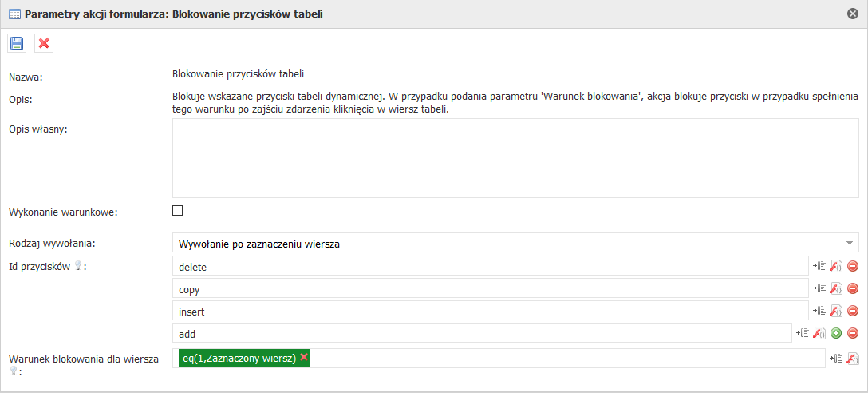Image resolution: width=868 pixels, height=393 pixels.
Task: Focus the 'delete' button id input field
Action: coord(490,266)
